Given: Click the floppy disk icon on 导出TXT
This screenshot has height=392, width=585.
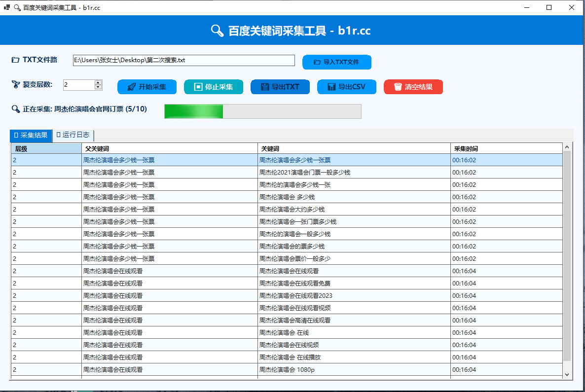Looking at the screenshot, I should click(265, 87).
